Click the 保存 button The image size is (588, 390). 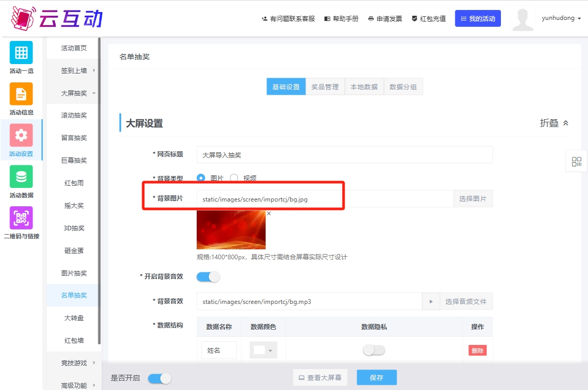point(377,377)
